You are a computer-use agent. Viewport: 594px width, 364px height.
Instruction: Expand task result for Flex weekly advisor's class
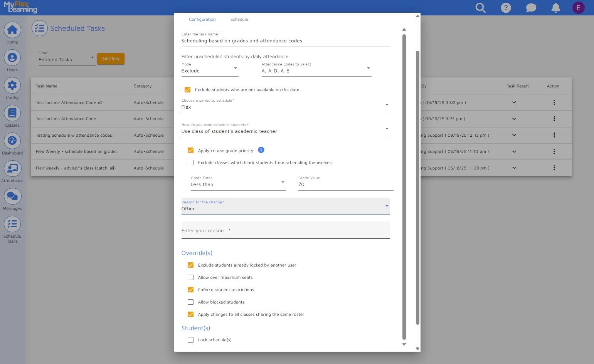pos(514,168)
